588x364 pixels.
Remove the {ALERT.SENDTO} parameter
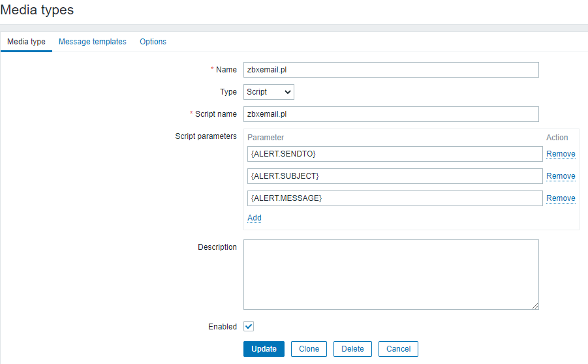coord(561,154)
